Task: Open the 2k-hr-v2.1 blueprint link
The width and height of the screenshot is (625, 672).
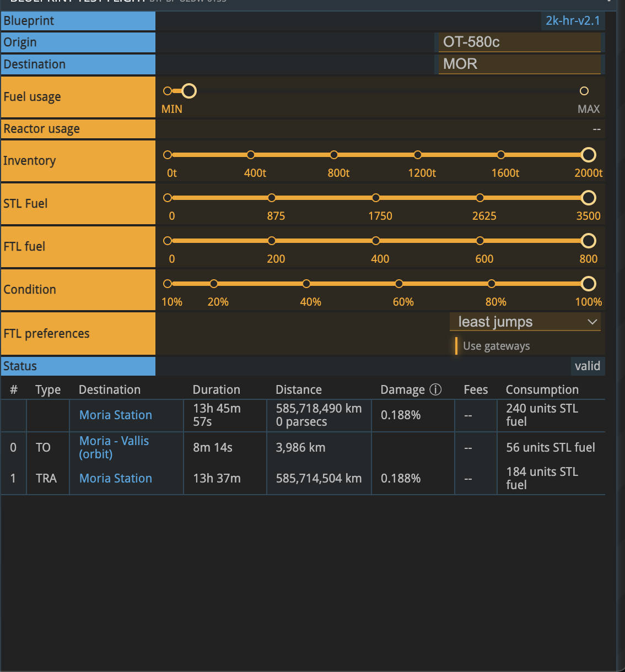Action: tap(572, 21)
